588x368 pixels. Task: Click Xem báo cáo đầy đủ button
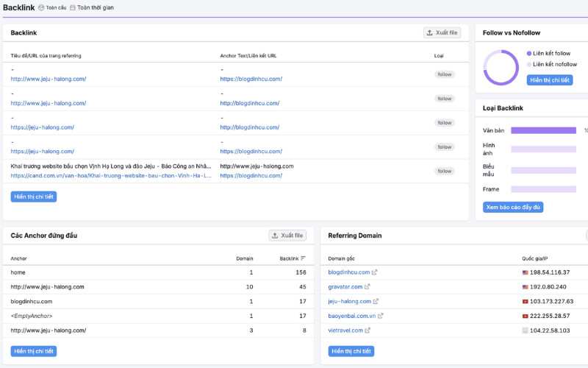tap(513, 208)
